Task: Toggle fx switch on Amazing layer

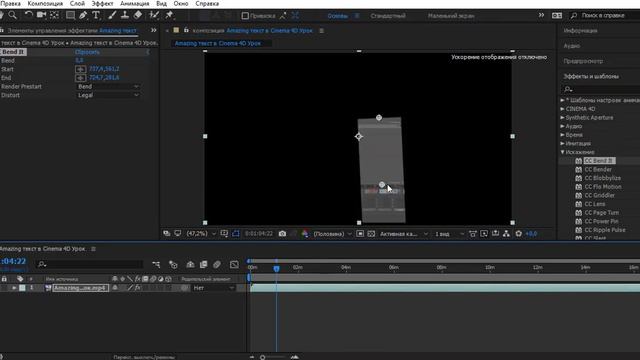Action: pyautogui.click(x=138, y=288)
